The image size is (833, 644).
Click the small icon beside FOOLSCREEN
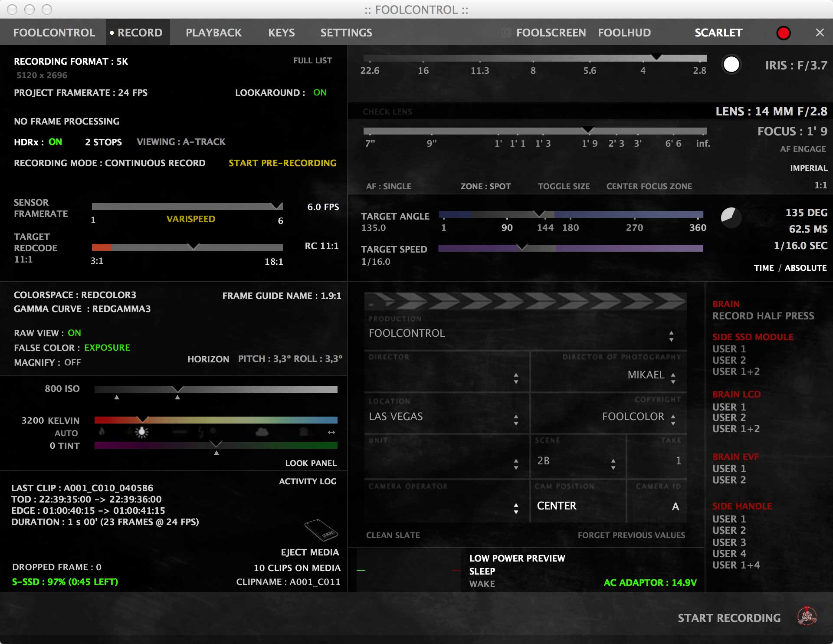506,32
